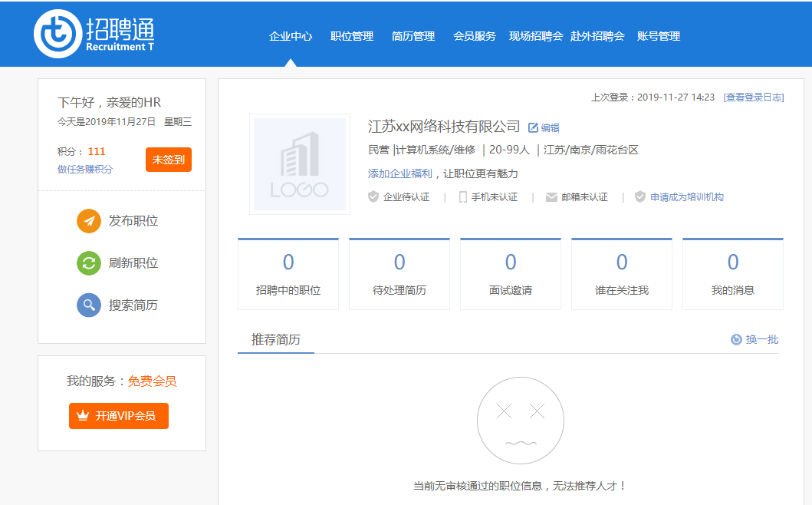Click the 企业待认证 shield icon
This screenshot has height=505, width=812.
tap(373, 197)
